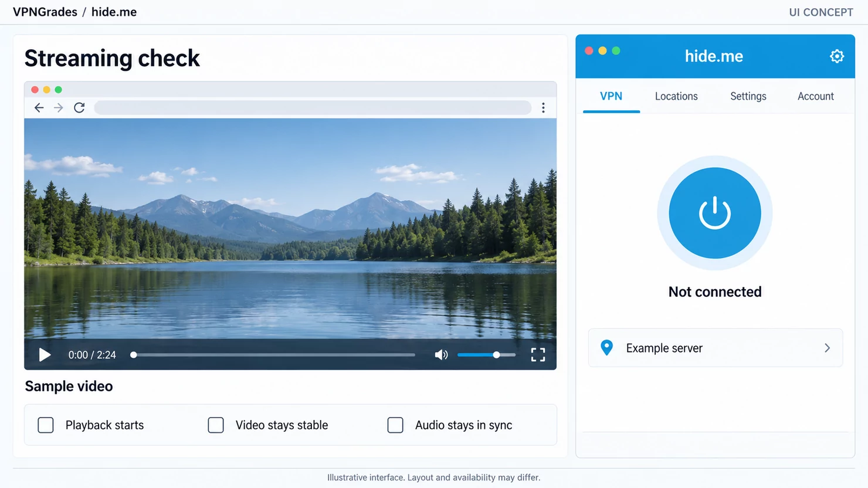Open hide.me settings gear icon

click(x=837, y=56)
